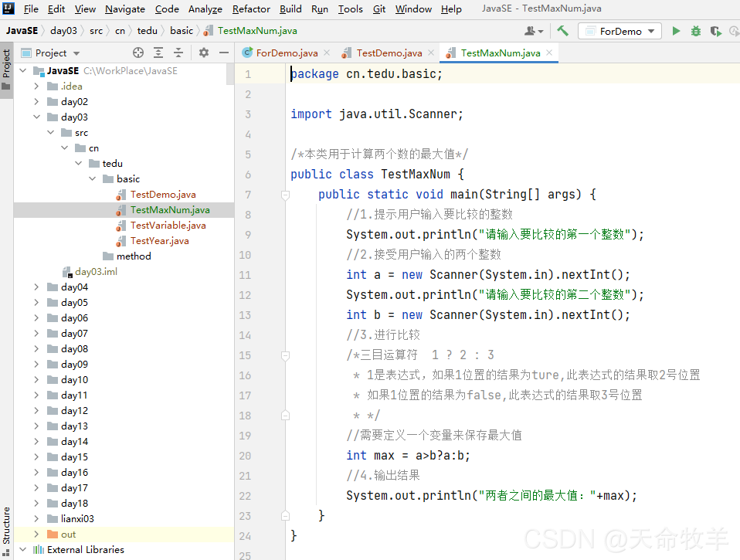Close the TestMaxNum.java tab
The width and height of the screenshot is (740, 560).
[x=549, y=53]
